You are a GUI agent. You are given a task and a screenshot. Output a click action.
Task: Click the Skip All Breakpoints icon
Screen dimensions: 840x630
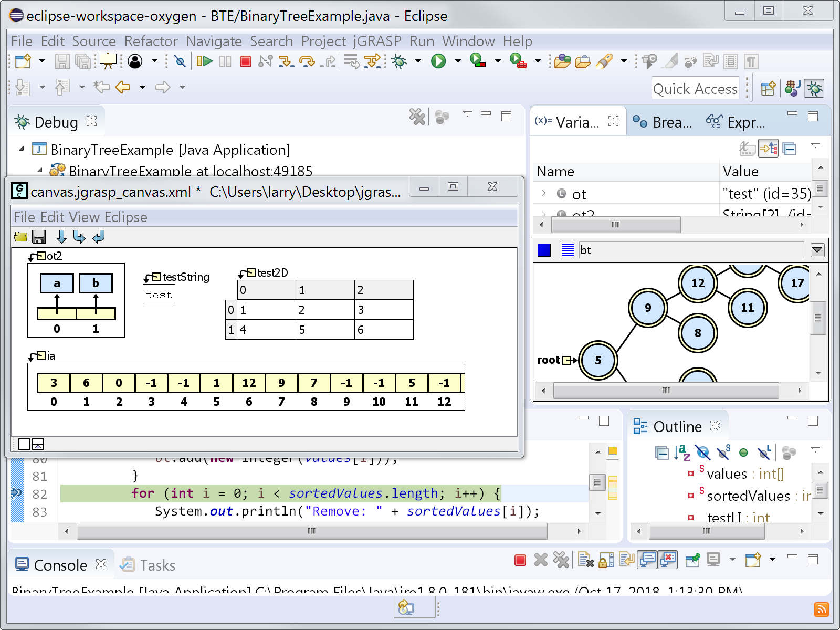click(x=180, y=61)
